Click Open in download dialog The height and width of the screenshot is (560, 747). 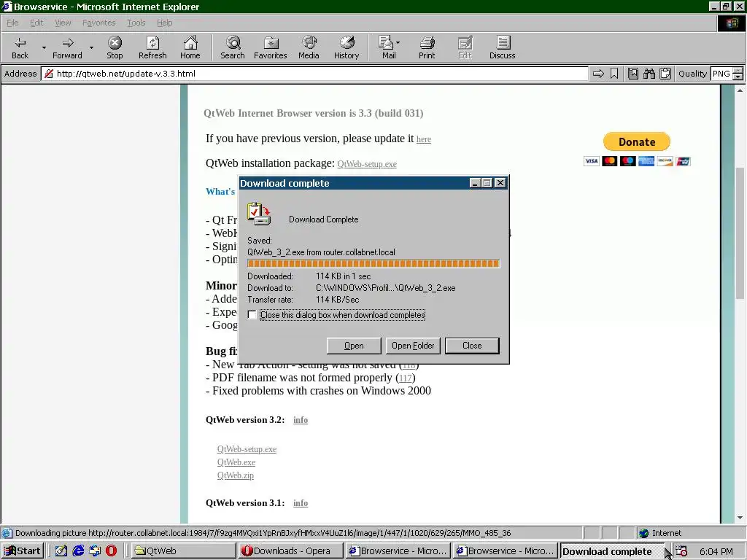click(x=354, y=346)
